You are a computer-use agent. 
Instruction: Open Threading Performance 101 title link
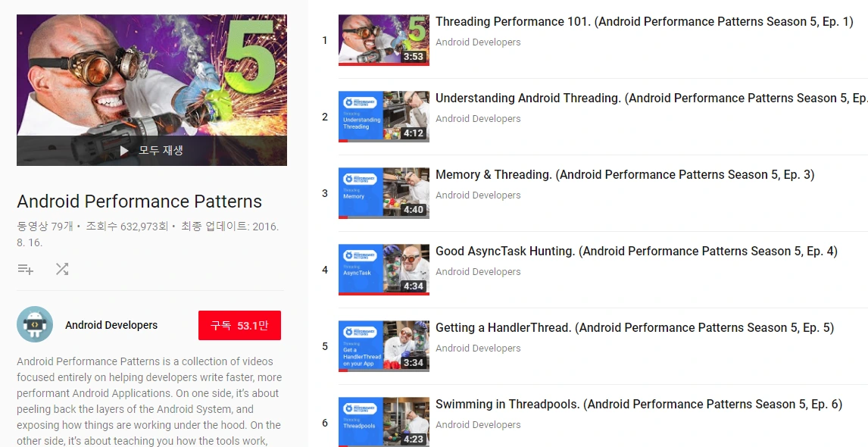coord(645,22)
